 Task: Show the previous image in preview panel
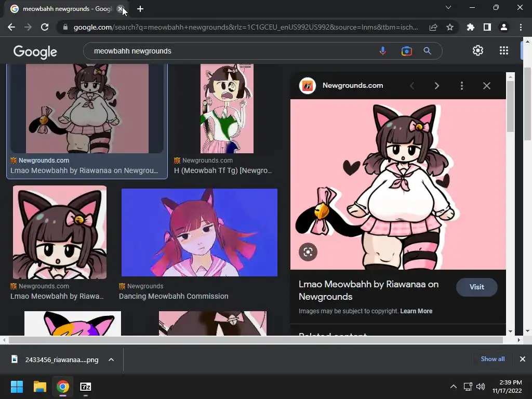[x=412, y=86]
